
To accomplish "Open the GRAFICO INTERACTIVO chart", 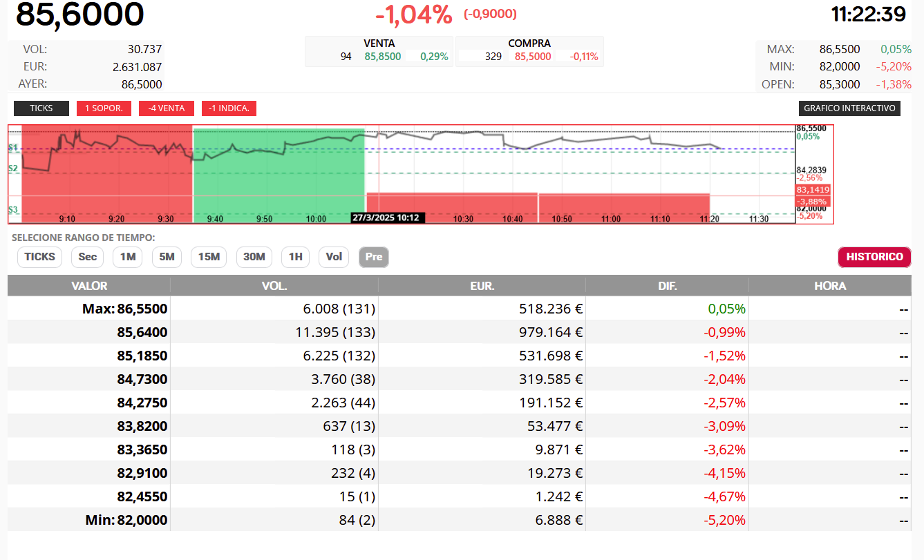I will (x=849, y=108).
